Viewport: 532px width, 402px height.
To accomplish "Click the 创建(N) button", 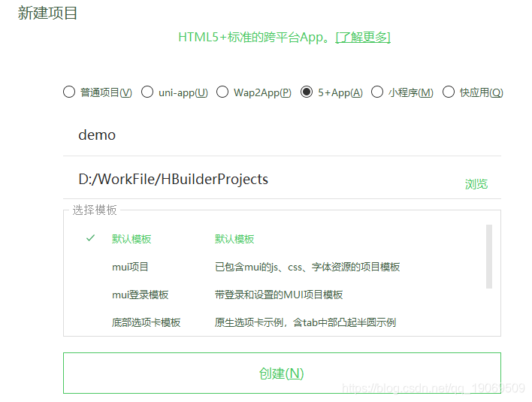I will (282, 373).
